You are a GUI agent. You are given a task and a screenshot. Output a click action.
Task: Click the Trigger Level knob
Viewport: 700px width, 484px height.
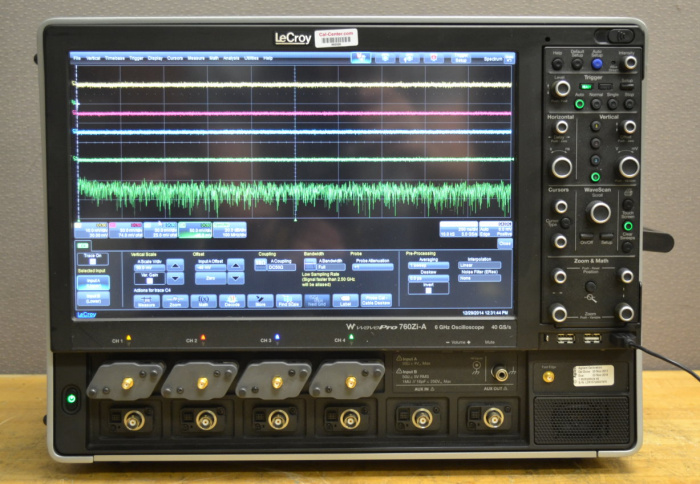[562, 88]
